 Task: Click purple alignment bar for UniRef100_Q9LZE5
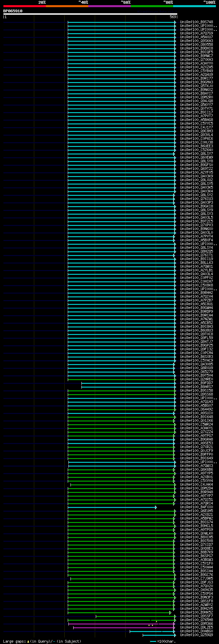click(124, 628)
